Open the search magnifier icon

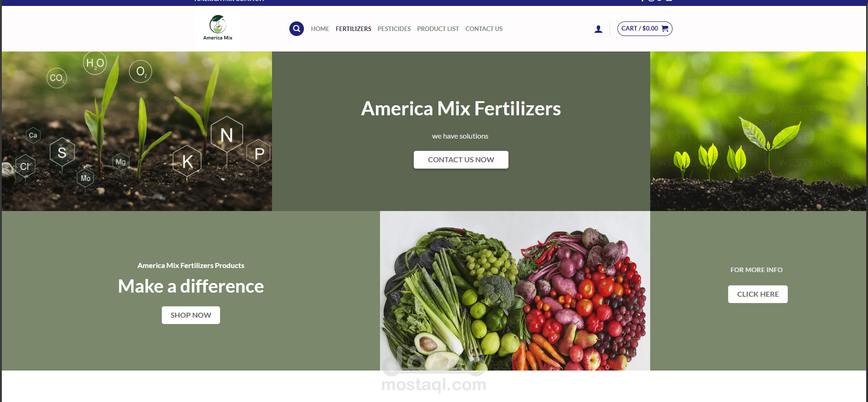pyautogui.click(x=297, y=29)
